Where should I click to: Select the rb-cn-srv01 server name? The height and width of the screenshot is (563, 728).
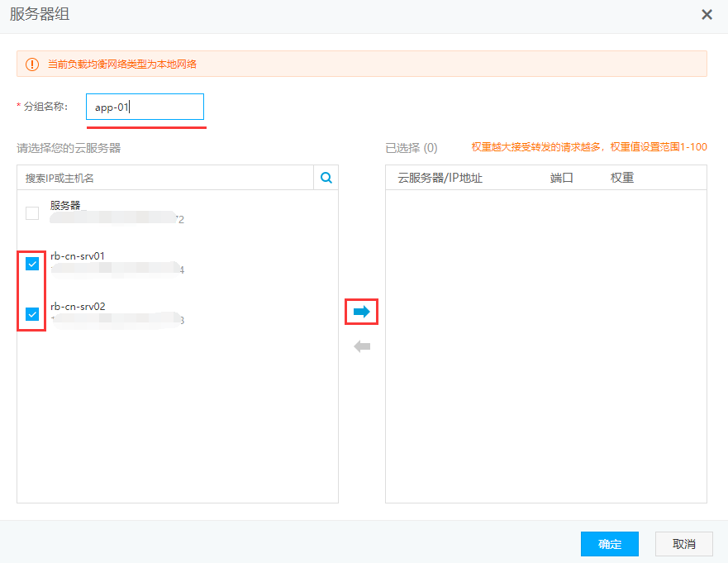tap(78, 256)
